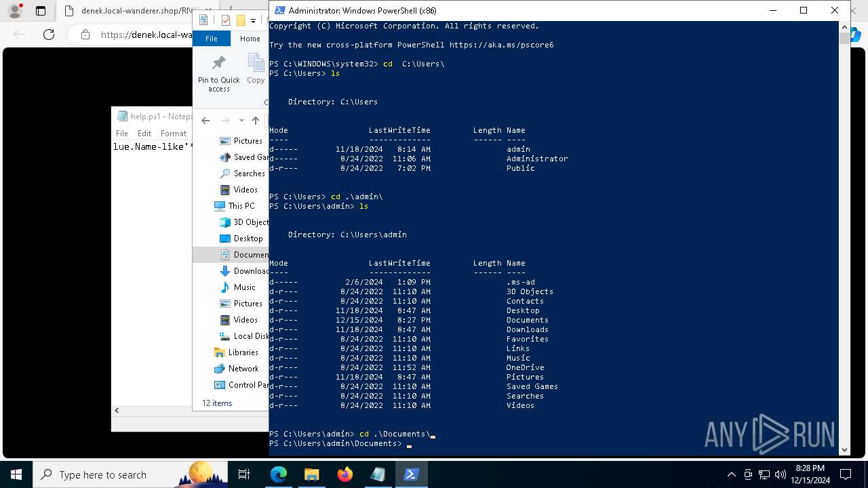Select Searches in Explorer tree

pos(241,174)
